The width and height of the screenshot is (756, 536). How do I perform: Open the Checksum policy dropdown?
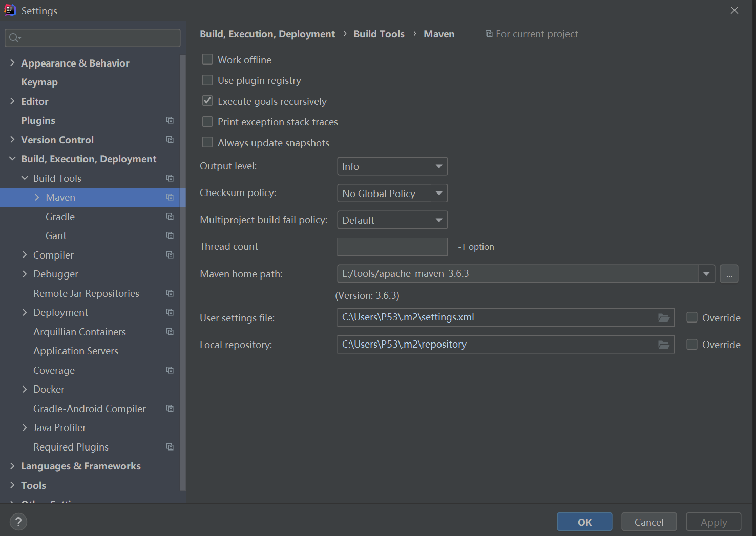pyautogui.click(x=392, y=194)
